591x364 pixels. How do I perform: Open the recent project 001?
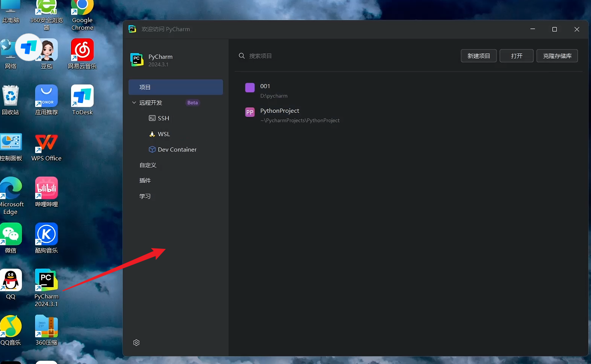tap(408, 90)
